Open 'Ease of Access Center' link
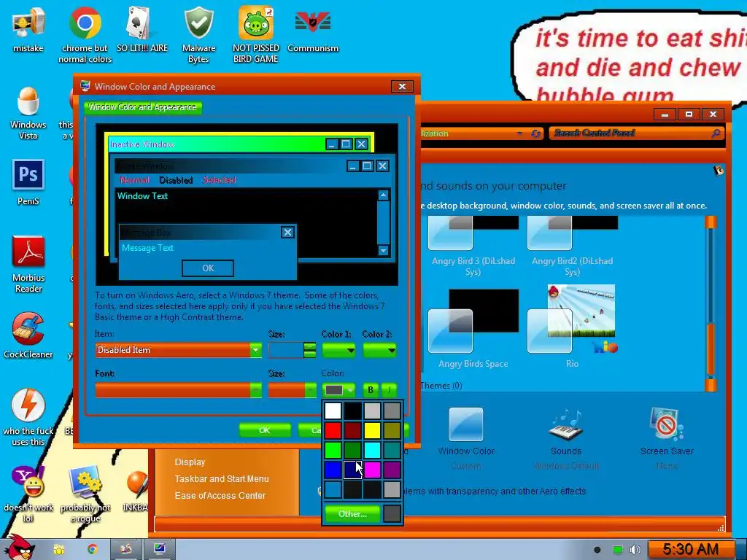The height and width of the screenshot is (560, 747). [220, 495]
